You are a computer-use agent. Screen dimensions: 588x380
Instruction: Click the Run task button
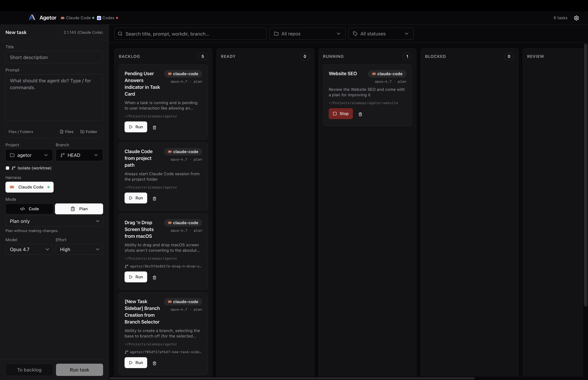[79, 370]
